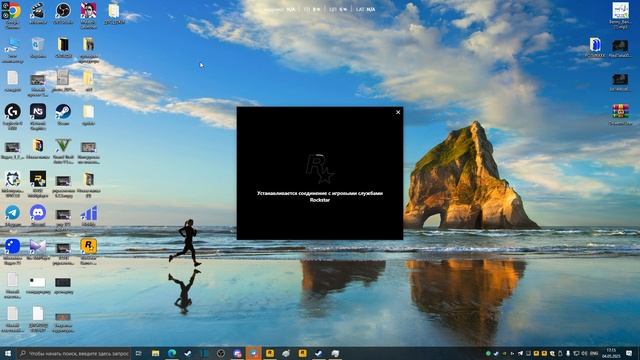
Task: Open Microsoft Edge from the taskbar
Action: [x=172, y=353]
